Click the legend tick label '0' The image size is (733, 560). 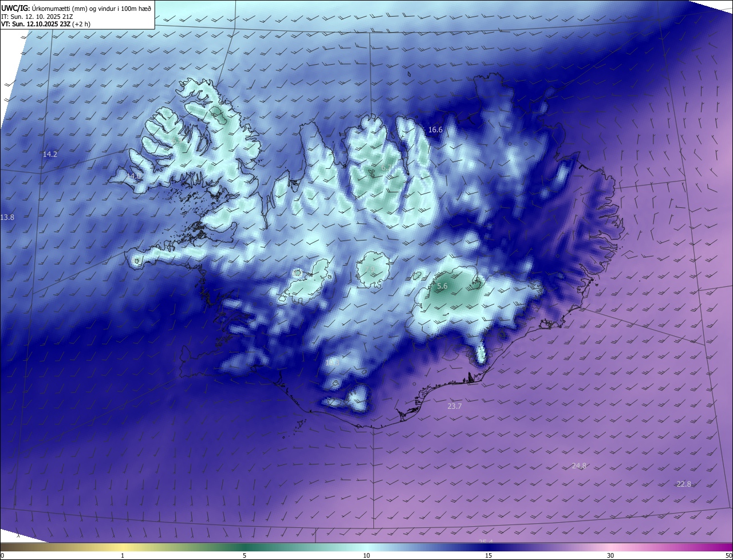[2, 555]
